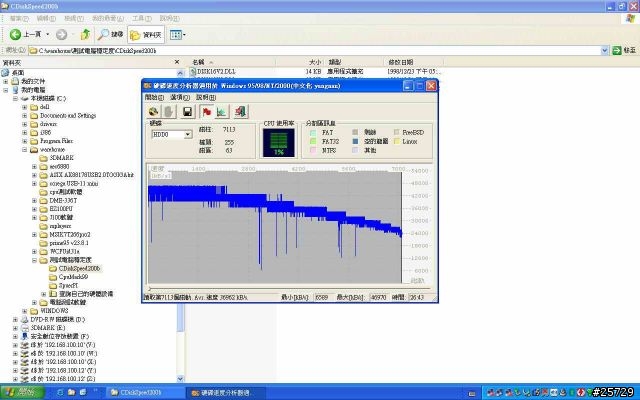Open the analyzer help menu (H)

206,97
